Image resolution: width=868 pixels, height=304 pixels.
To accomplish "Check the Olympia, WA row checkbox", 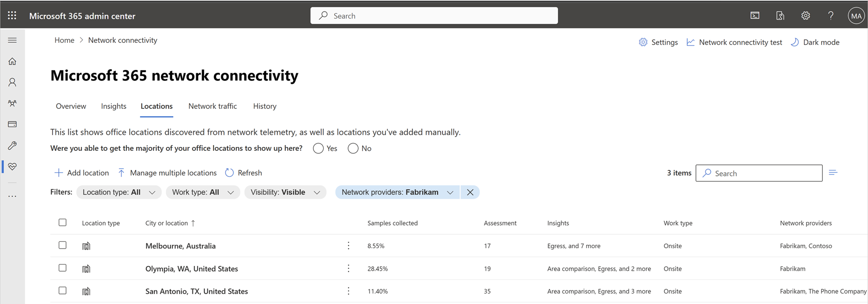I will (63, 268).
